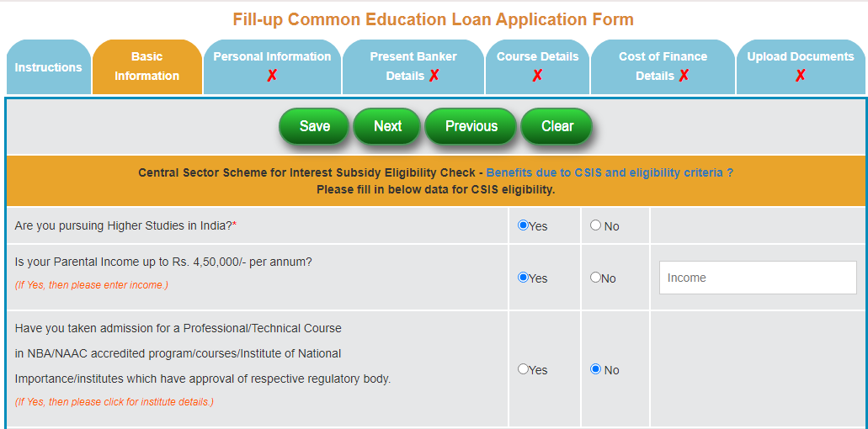
Task: Select Yes for pursuing Higher Studies in India
Action: (523, 225)
